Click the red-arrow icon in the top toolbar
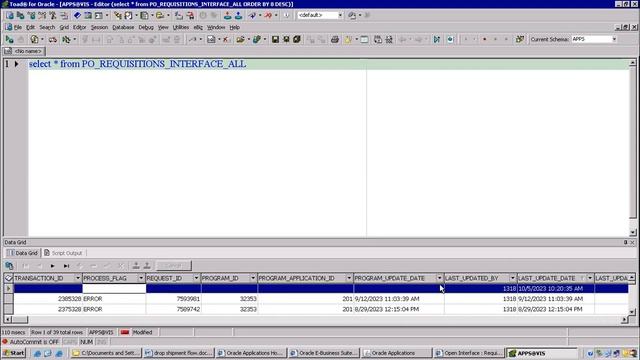This screenshot has width=640, height=360. point(268,16)
